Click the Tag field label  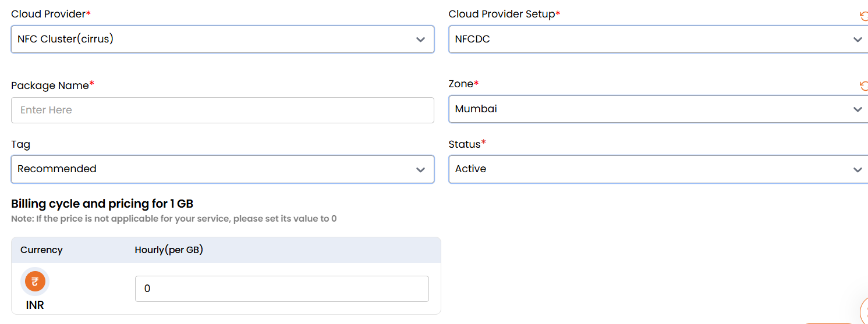click(x=20, y=144)
